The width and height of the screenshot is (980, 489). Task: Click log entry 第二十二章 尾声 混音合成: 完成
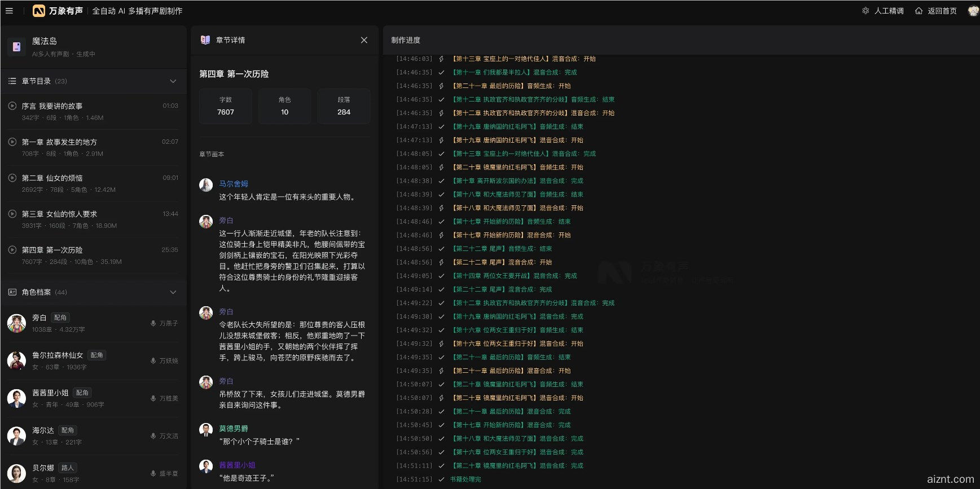502,289
